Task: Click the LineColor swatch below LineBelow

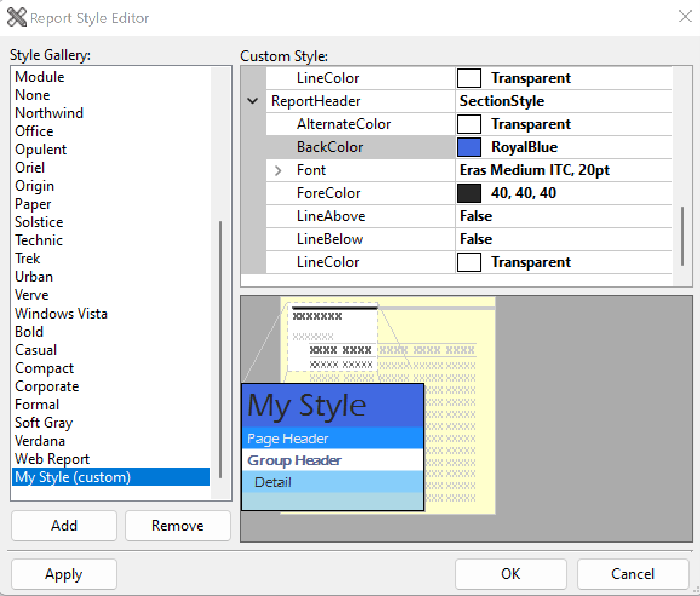Action: click(x=469, y=262)
